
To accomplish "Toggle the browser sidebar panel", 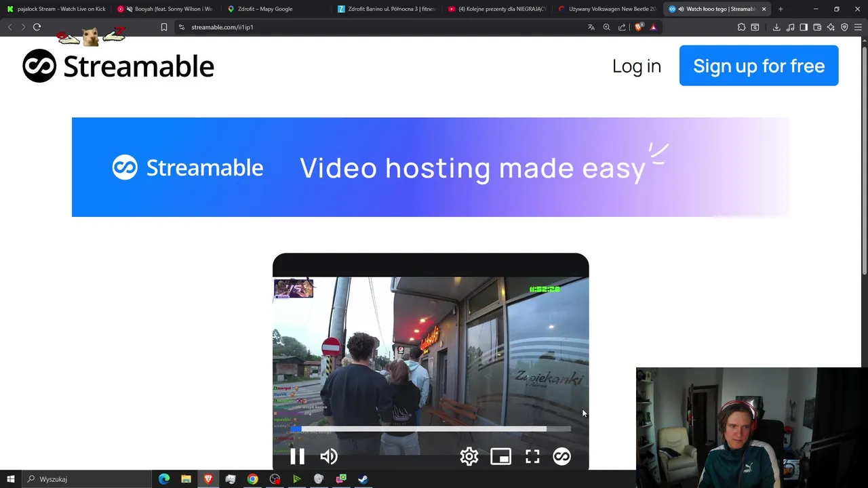I will pyautogui.click(x=804, y=27).
